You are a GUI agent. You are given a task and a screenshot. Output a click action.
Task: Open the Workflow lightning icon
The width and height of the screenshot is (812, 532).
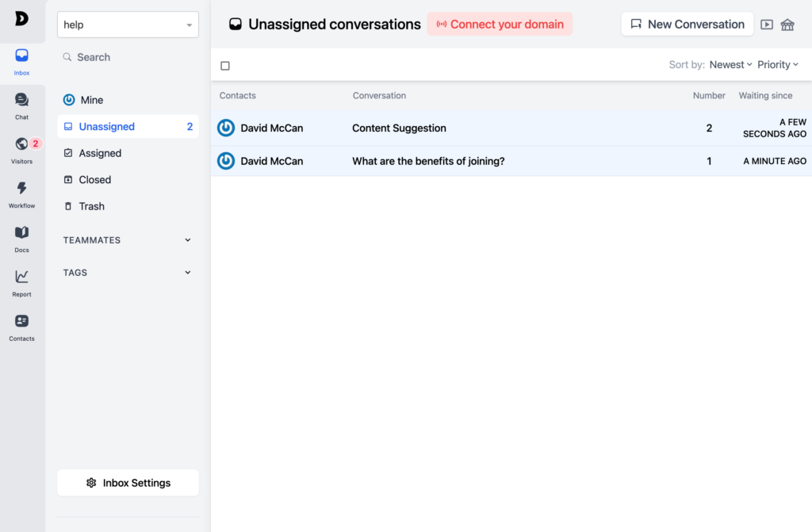(21, 194)
